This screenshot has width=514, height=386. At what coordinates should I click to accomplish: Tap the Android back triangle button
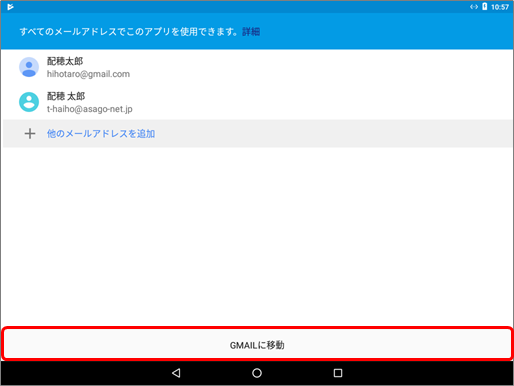[176, 373]
